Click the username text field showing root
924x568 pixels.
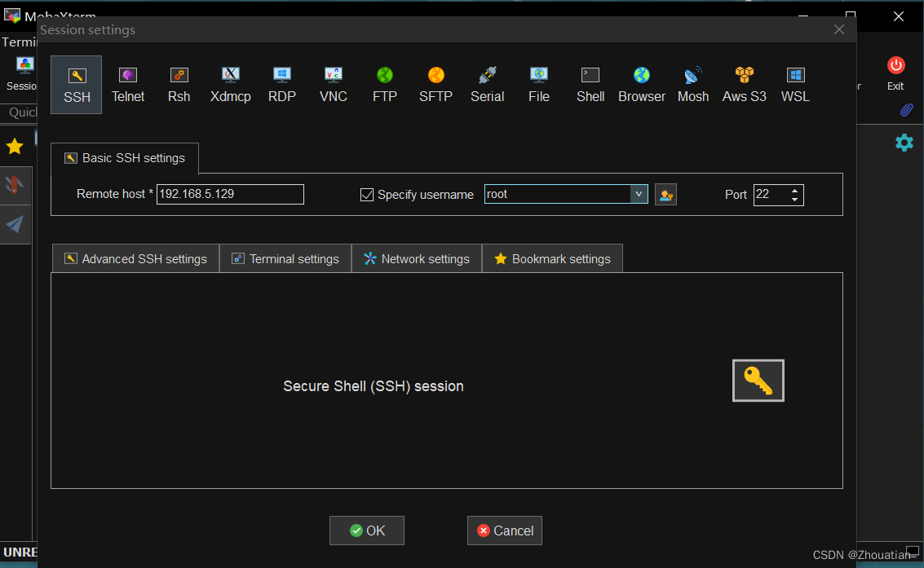[x=558, y=194]
